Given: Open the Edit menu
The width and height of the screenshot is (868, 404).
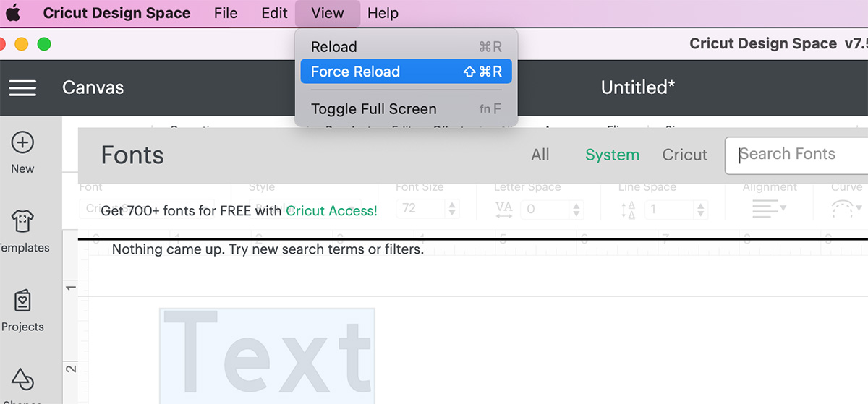Looking at the screenshot, I should [x=274, y=13].
